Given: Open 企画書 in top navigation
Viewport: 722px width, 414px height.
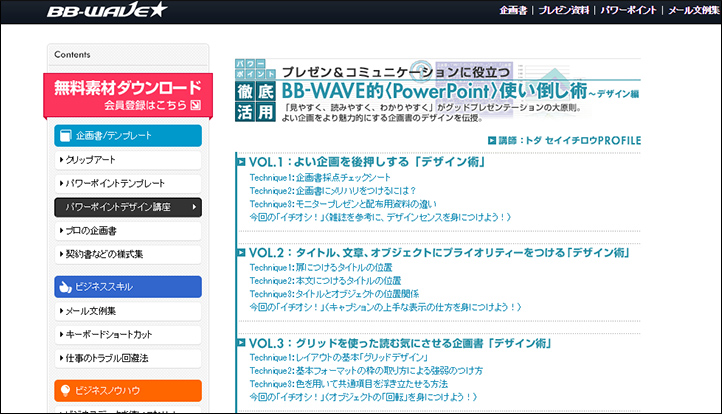Looking at the screenshot, I should pos(513,10).
